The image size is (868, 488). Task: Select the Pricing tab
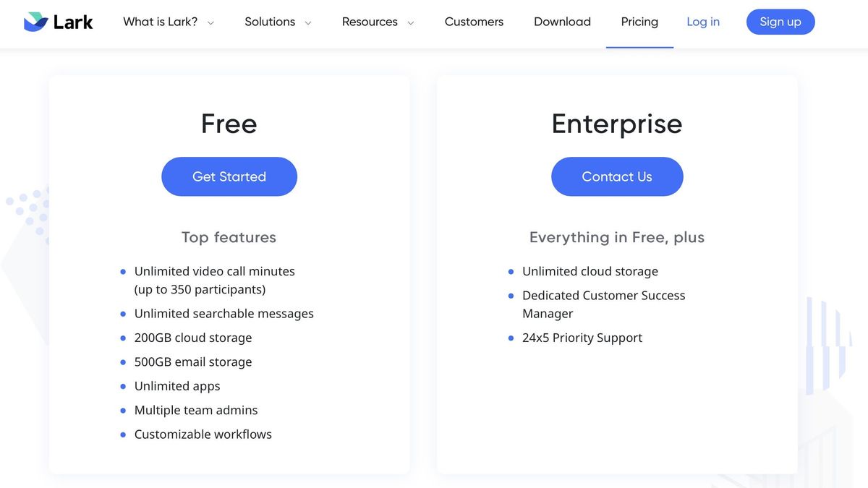[x=639, y=22]
